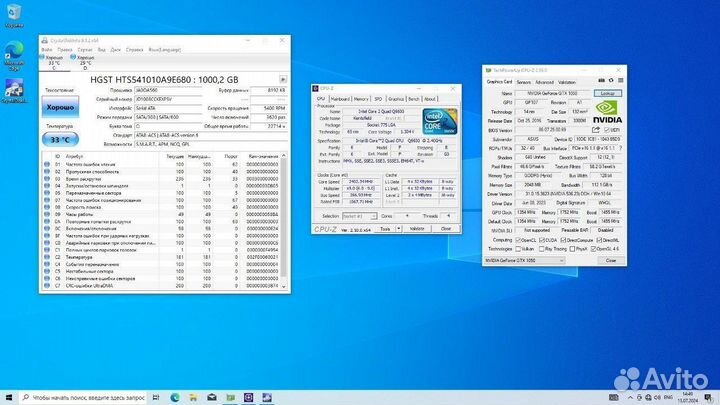Click the Lookup button in GPU-Z
Image resolution: width=720 pixels, height=405 pixels.
606,91
